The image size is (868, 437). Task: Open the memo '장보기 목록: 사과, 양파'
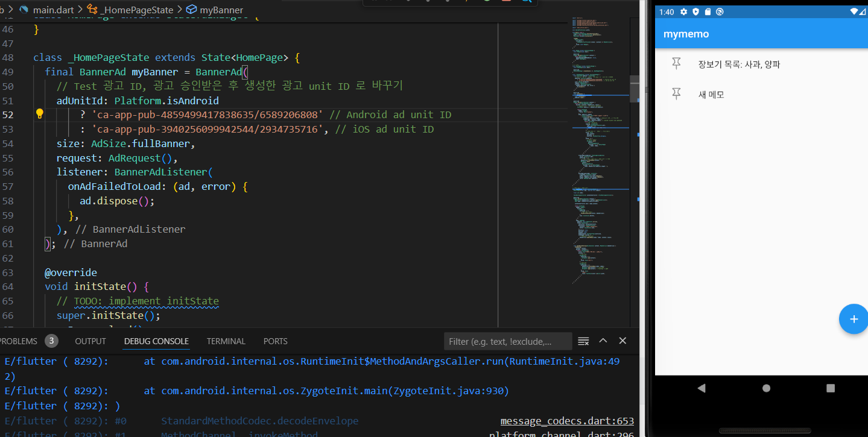[x=739, y=64]
